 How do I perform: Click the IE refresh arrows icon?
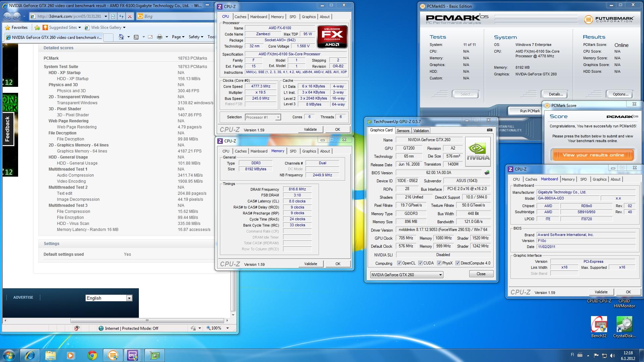coord(121,16)
